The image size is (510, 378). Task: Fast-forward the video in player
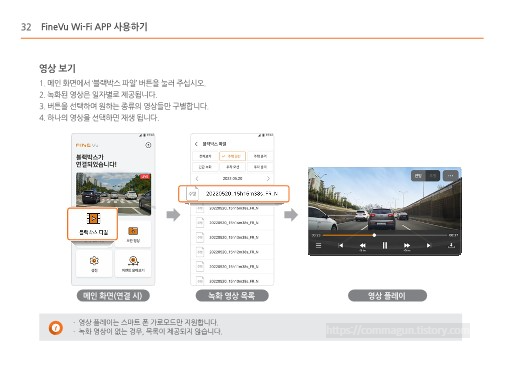pos(407,246)
